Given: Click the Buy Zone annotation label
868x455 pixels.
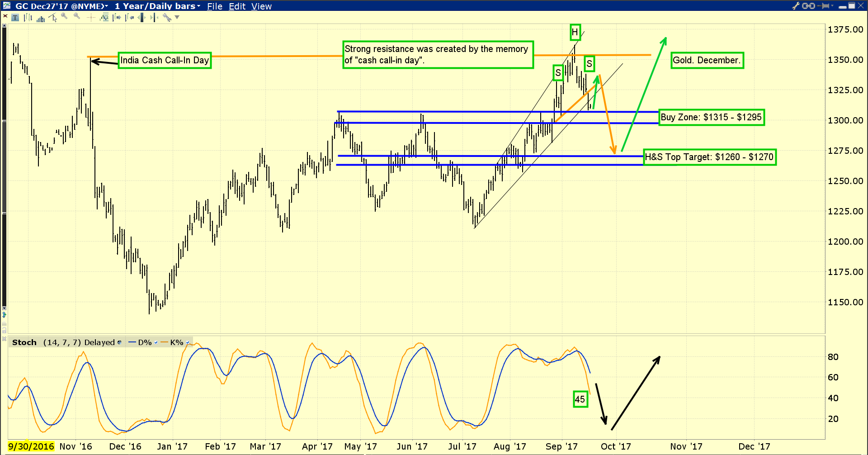Looking at the screenshot, I should 711,117.
